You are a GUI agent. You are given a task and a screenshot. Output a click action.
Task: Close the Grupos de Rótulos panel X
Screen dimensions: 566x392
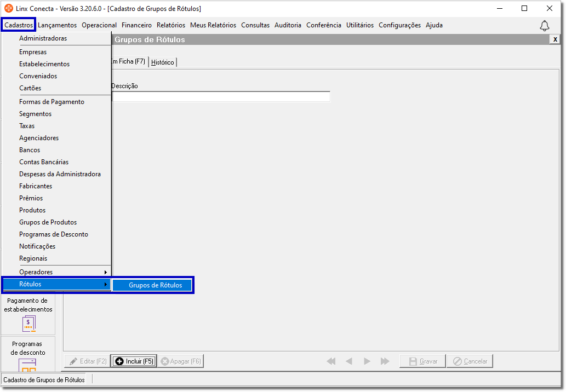tap(555, 39)
